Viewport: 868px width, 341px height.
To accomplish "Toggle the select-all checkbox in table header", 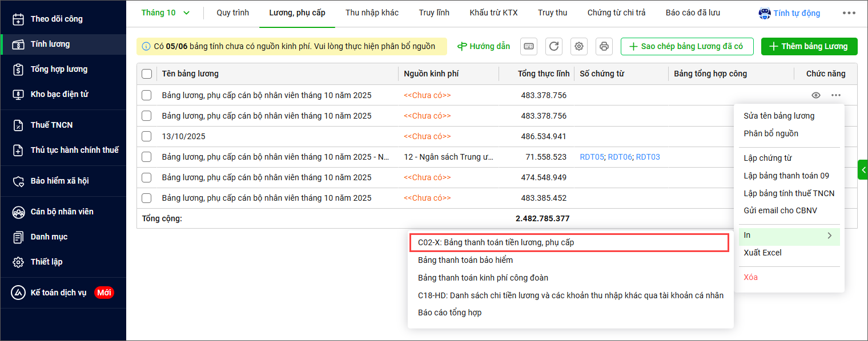I will pos(147,74).
